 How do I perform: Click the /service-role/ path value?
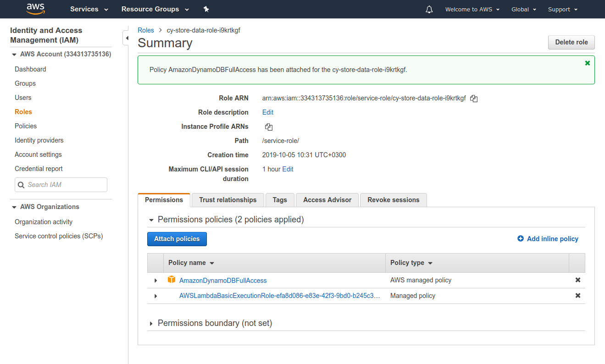pyautogui.click(x=281, y=141)
